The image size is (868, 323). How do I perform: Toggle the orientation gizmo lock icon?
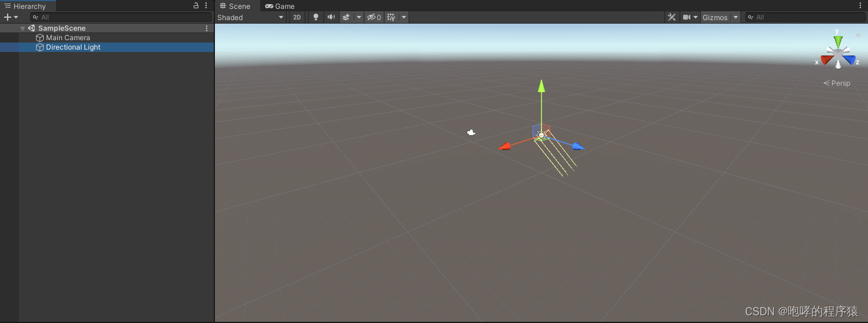(x=858, y=35)
